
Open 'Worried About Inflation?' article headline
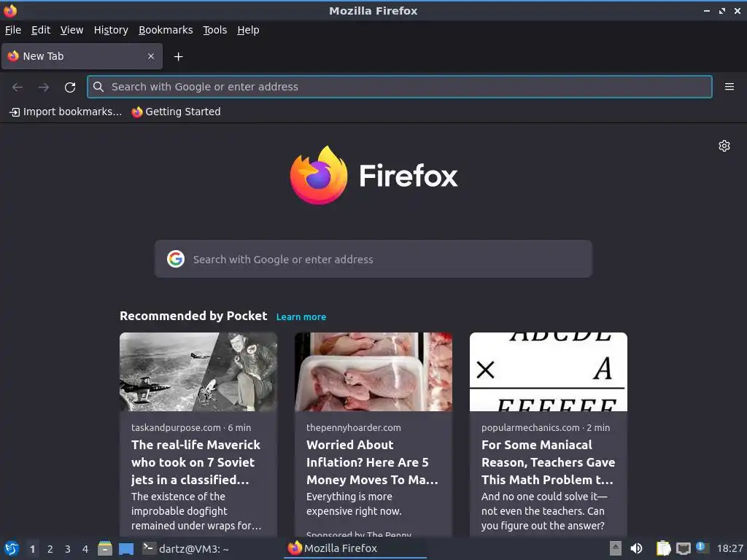[x=372, y=462]
